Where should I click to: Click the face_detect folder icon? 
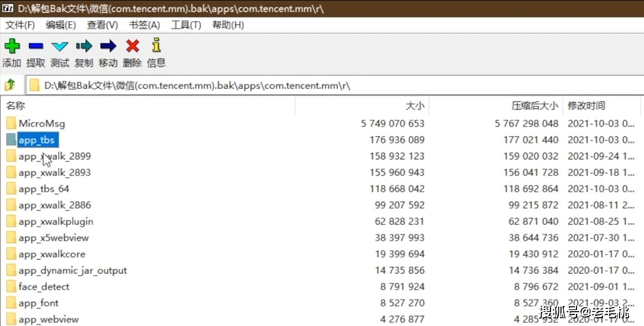pos(11,287)
